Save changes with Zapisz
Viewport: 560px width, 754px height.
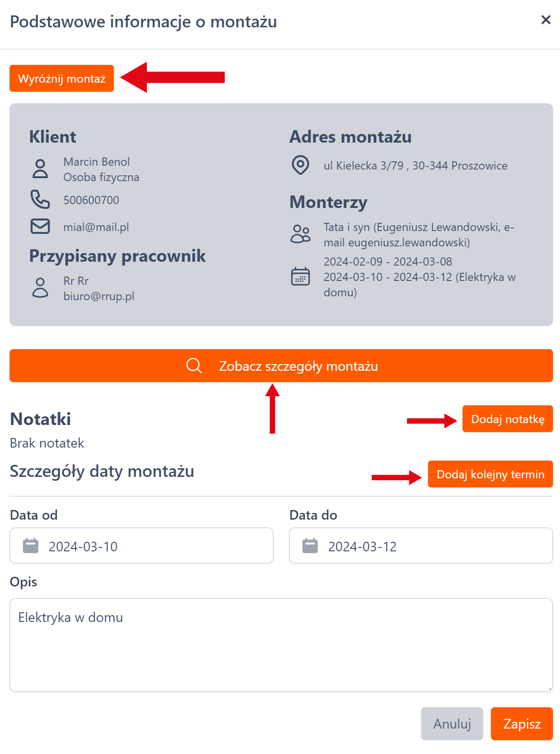click(522, 723)
